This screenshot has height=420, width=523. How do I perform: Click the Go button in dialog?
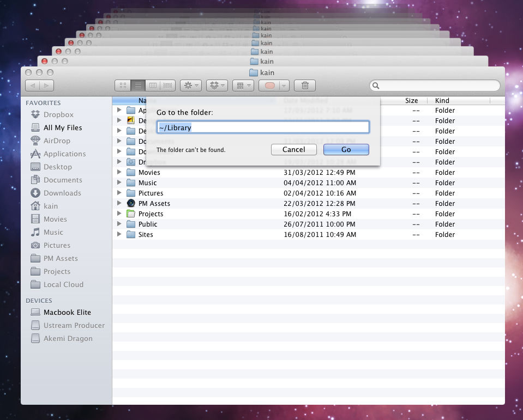(x=346, y=149)
